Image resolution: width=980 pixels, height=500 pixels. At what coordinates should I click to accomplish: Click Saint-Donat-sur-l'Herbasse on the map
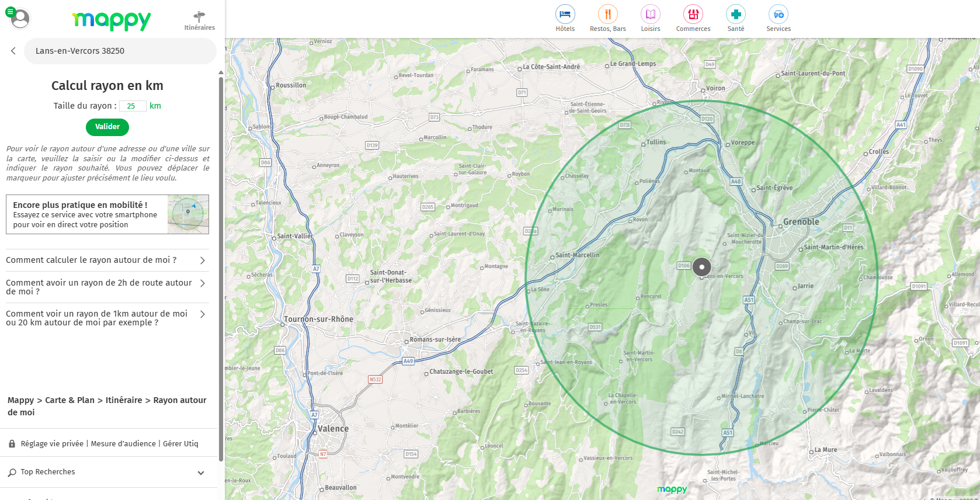tap(391, 276)
